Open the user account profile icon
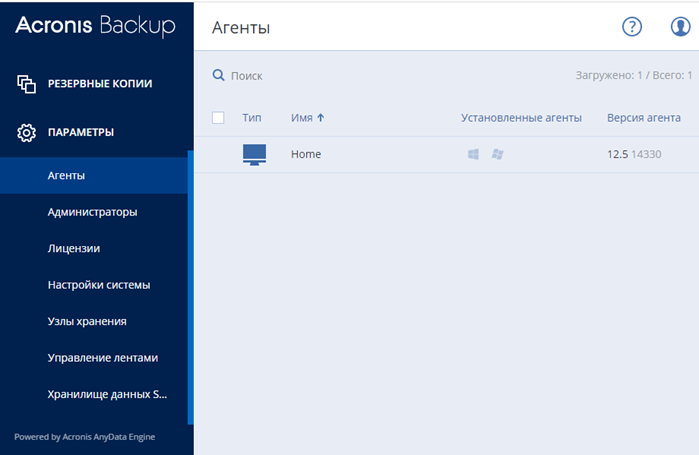Screen dimensions: 699x455 pyautogui.click(x=681, y=27)
